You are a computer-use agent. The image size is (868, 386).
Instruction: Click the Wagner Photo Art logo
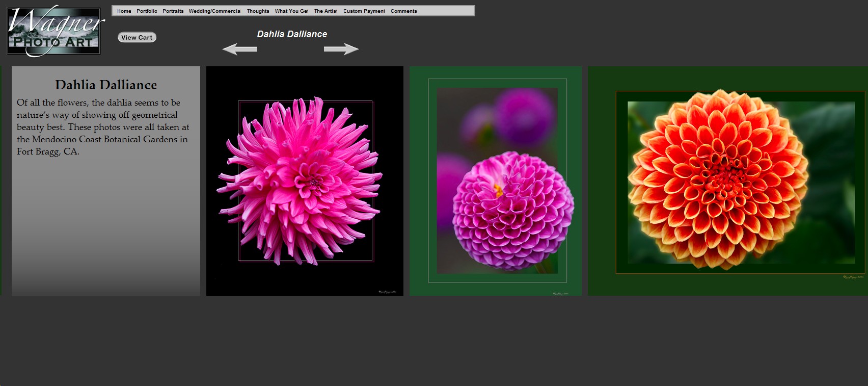[x=54, y=31]
